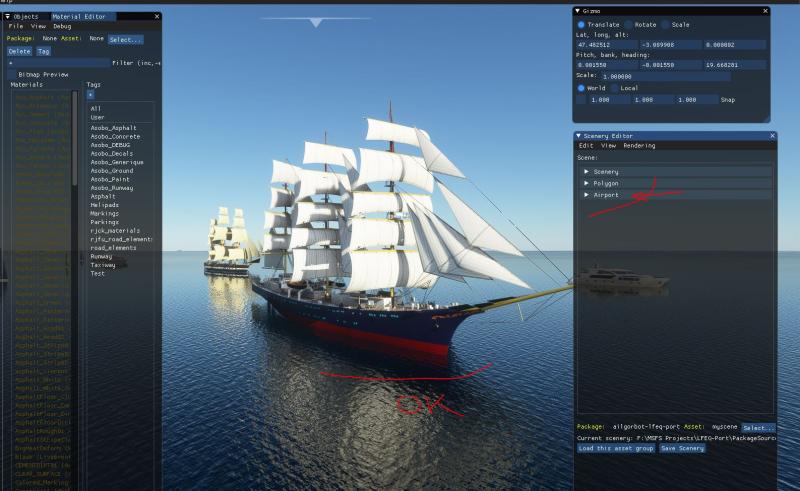This screenshot has height=491, width=800.
Task: Select the Asobo_Runway tag
Action: 112,188
